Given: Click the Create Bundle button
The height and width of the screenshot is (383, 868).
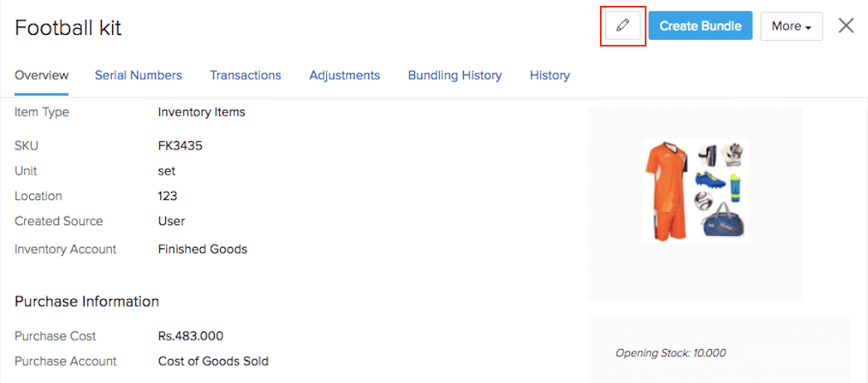Looking at the screenshot, I should pyautogui.click(x=700, y=26).
